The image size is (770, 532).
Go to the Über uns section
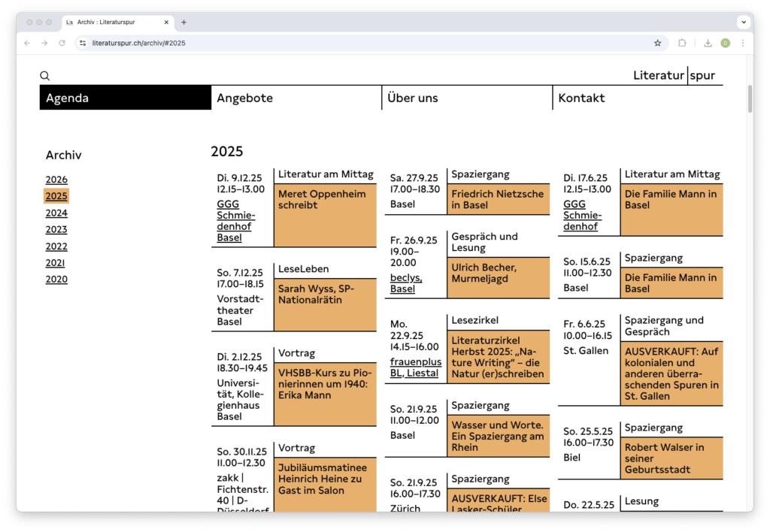click(x=412, y=98)
